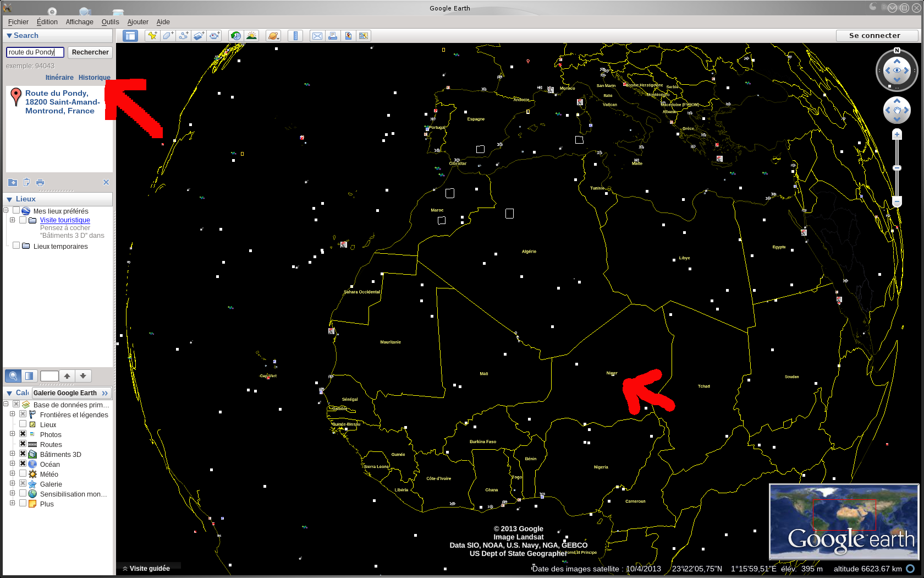Save search result to My Places folder icon
Screen dimensions: 924x578
(x=13, y=182)
